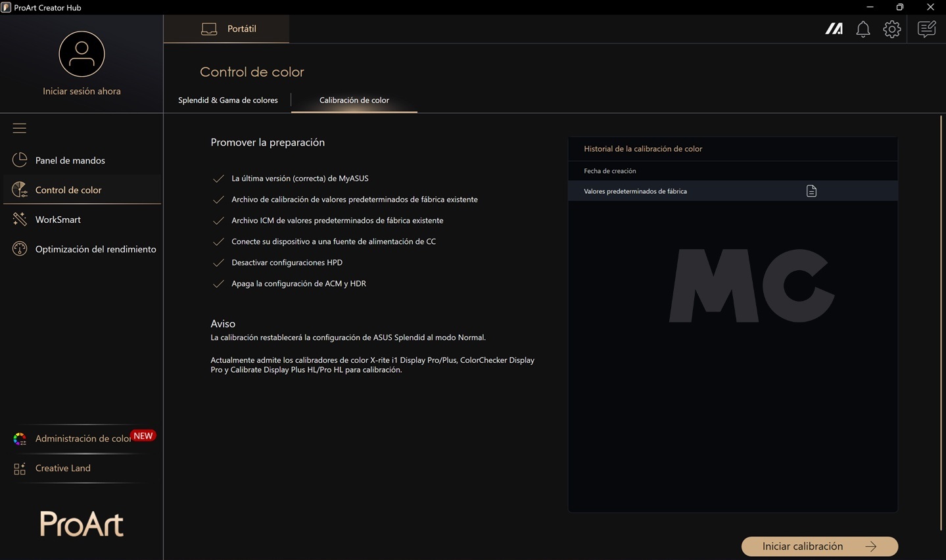Collapse the sidebar with the hamburger menu
This screenshot has width=946, height=560.
20,128
